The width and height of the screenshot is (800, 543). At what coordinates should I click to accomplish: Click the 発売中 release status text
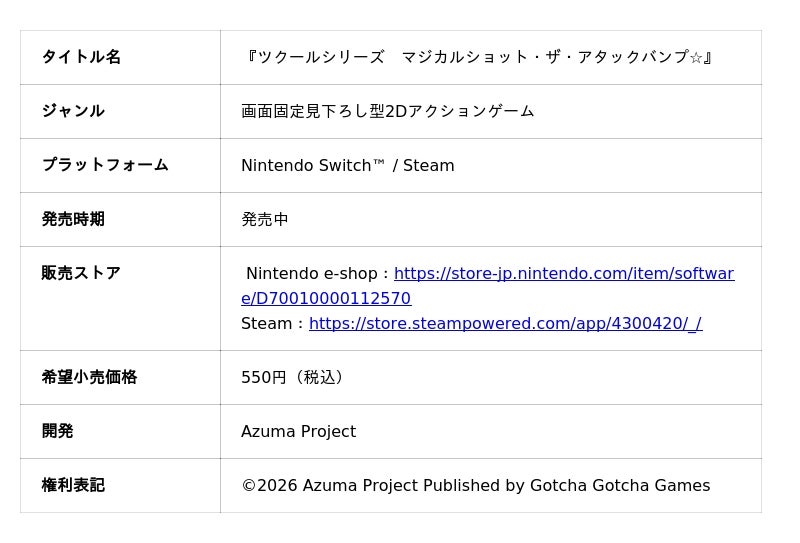coord(265,219)
